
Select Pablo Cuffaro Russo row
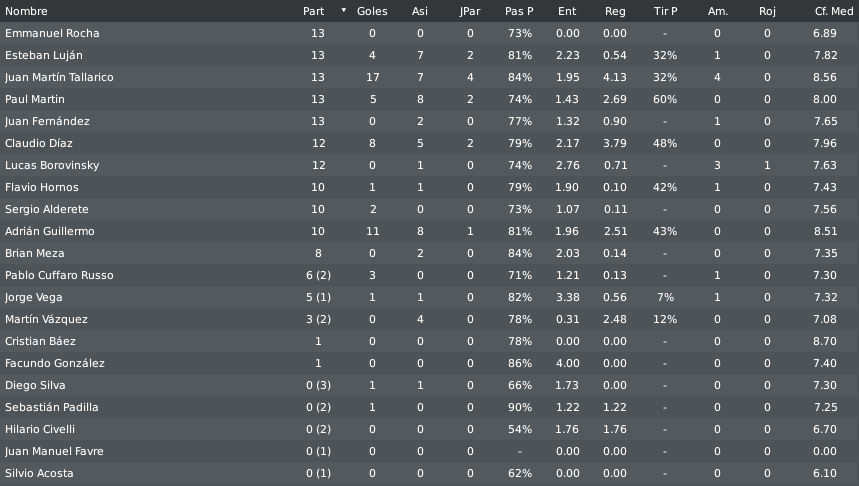coord(430,275)
